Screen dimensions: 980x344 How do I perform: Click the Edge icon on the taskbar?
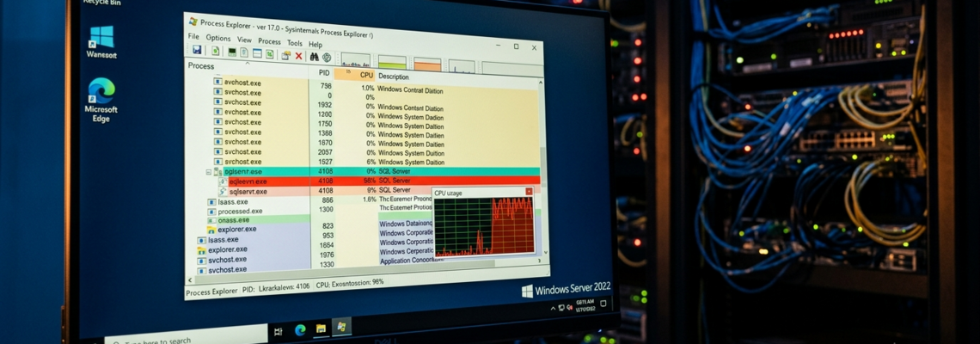point(300,329)
